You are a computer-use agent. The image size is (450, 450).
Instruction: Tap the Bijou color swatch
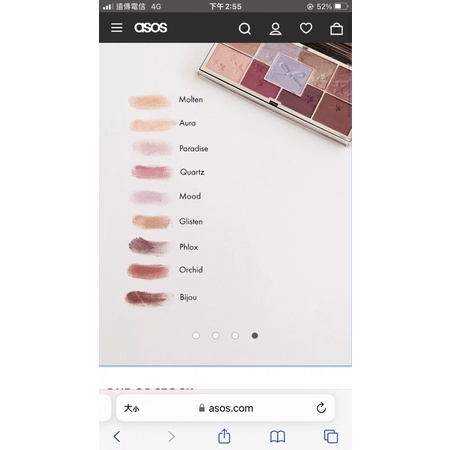148,298
